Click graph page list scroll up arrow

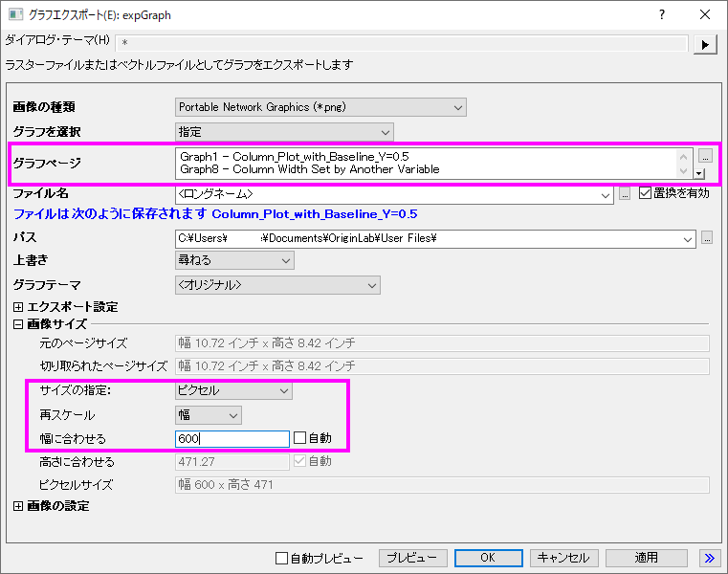[x=683, y=157]
